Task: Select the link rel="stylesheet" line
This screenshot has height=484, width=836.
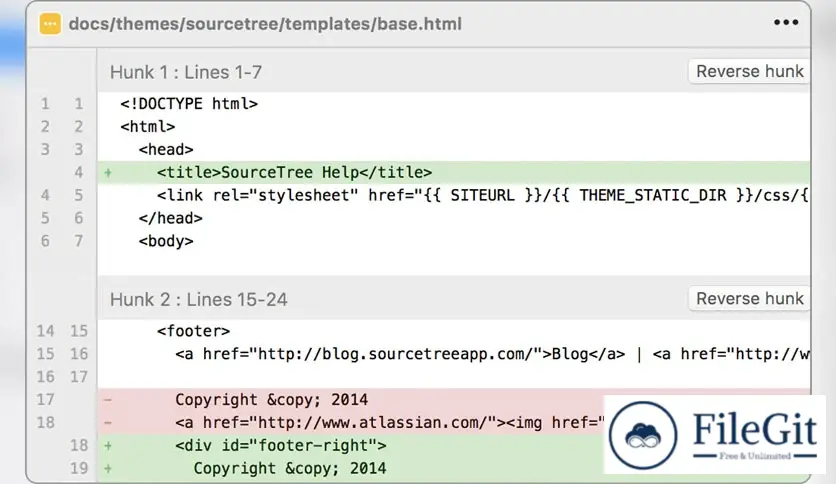Action: click(x=454, y=195)
